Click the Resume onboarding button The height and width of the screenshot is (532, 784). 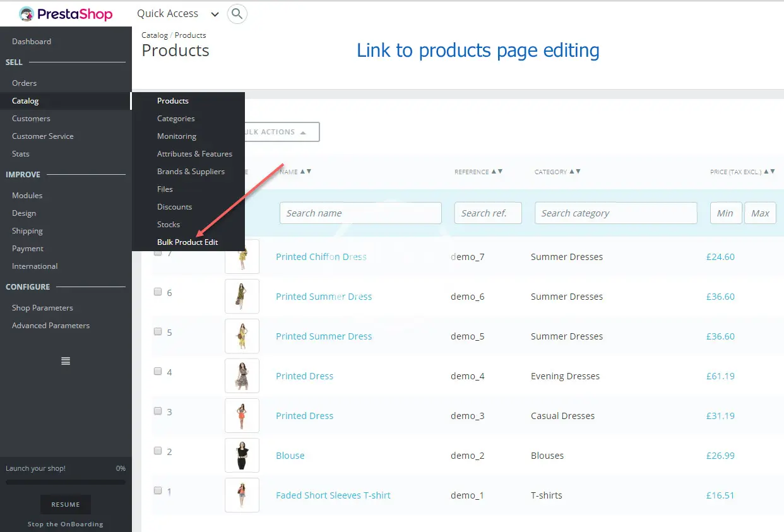point(66,505)
